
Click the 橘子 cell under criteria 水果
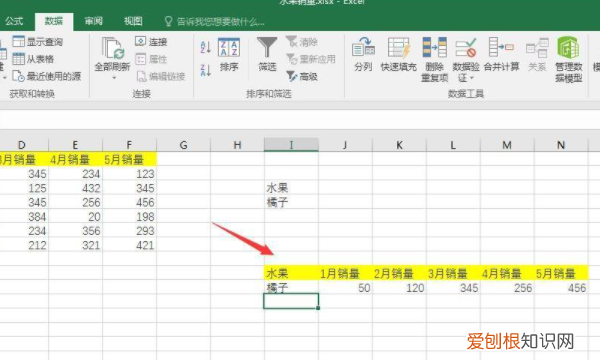(x=291, y=202)
